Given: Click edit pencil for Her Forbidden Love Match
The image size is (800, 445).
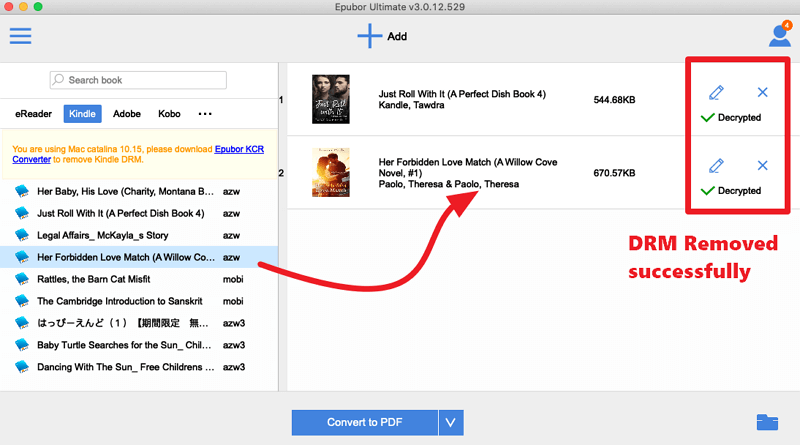Looking at the screenshot, I should coord(716,166).
